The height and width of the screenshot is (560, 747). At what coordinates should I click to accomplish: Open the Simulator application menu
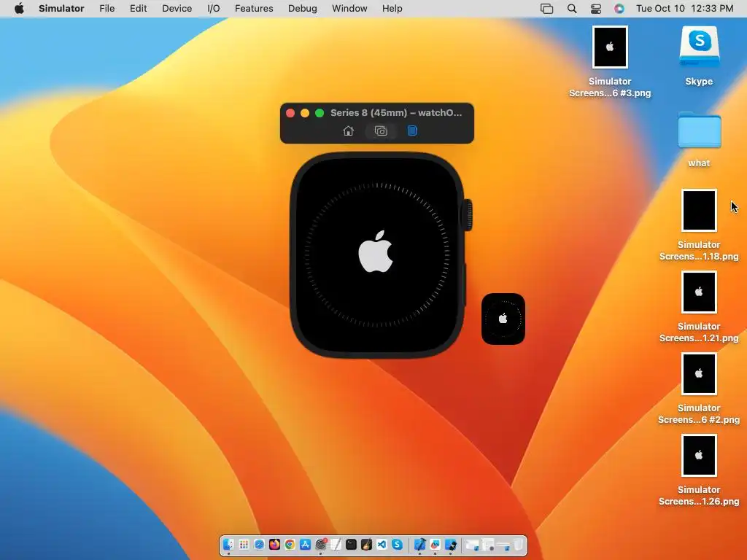(x=61, y=9)
